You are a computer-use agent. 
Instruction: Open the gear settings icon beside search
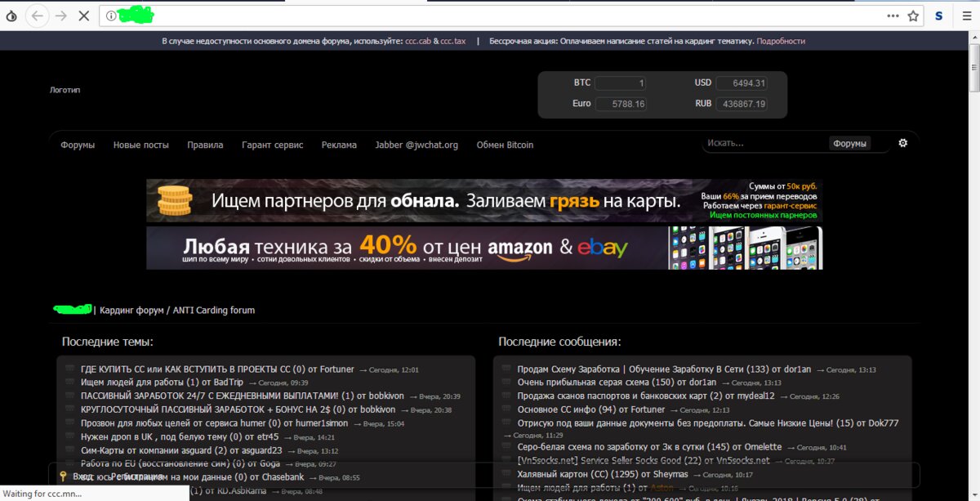click(x=902, y=143)
